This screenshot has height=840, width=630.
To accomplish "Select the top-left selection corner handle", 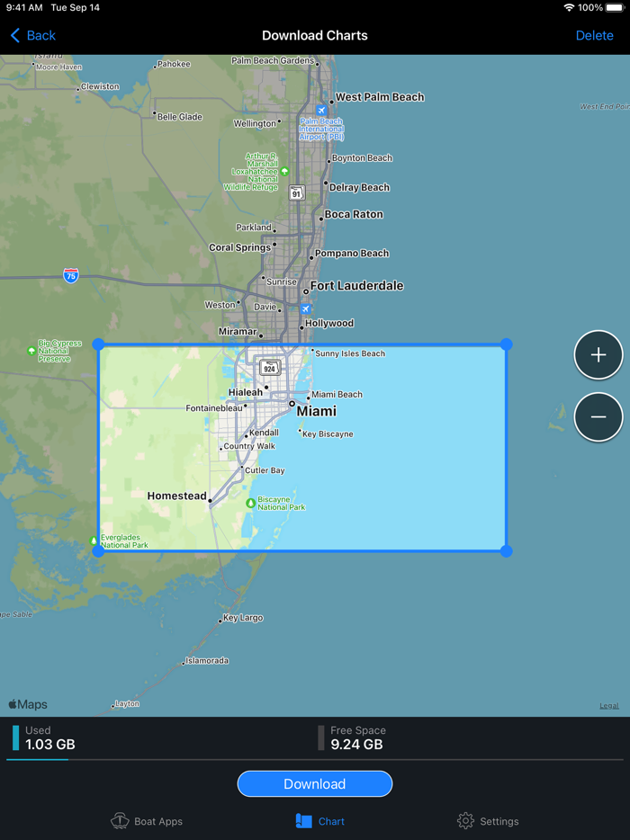I will [98, 344].
